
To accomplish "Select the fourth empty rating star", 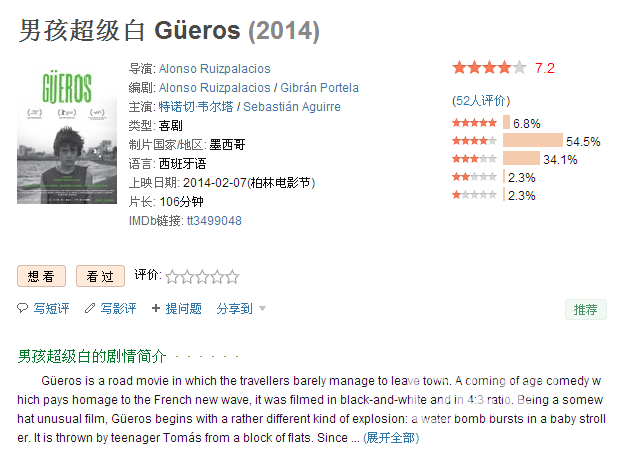I will coord(218,277).
